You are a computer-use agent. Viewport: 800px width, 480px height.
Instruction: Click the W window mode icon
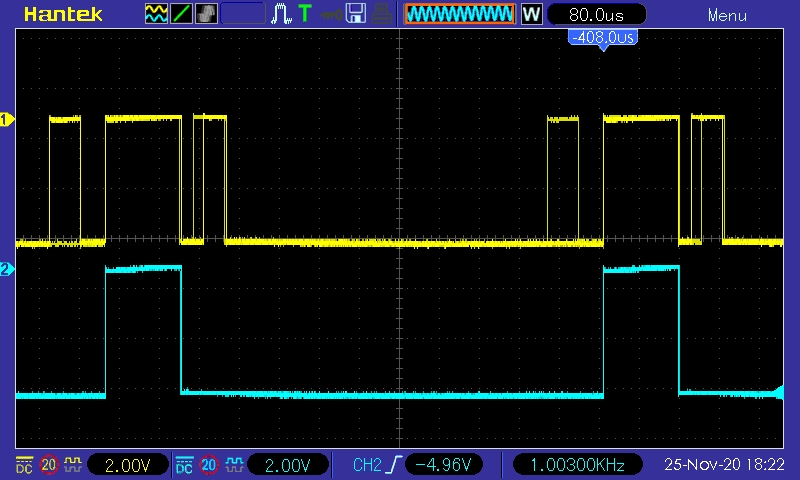pos(531,14)
